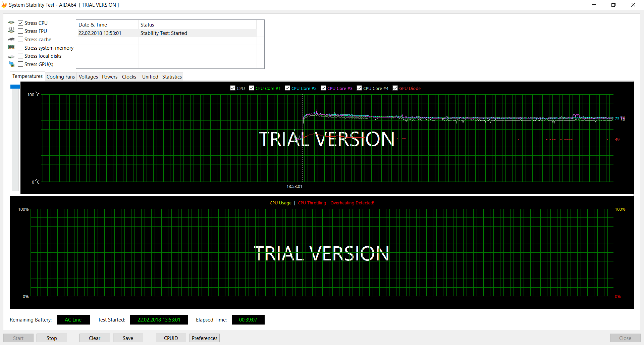Open the Statistics tab
Viewport: 644px width, 345px height.
click(x=172, y=77)
